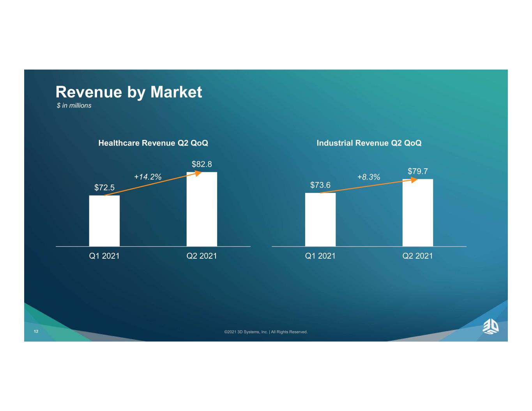Image resolution: width=532 pixels, height=411 pixels.
Task: Click the Revenue by Market title
Action: [x=129, y=92]
